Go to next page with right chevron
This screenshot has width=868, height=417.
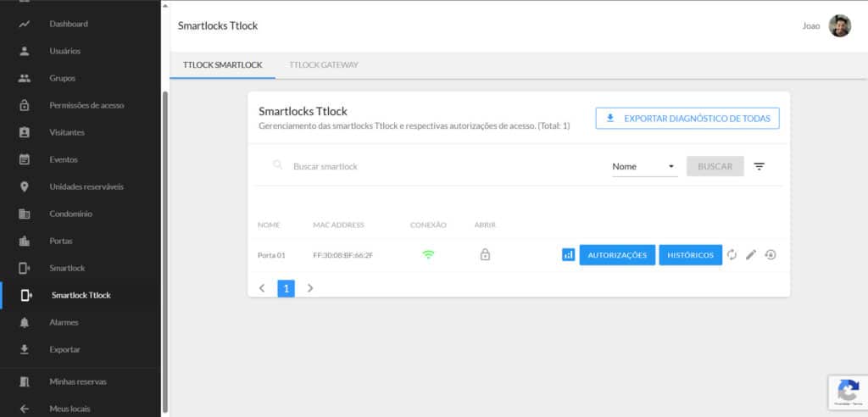[310, 288]
